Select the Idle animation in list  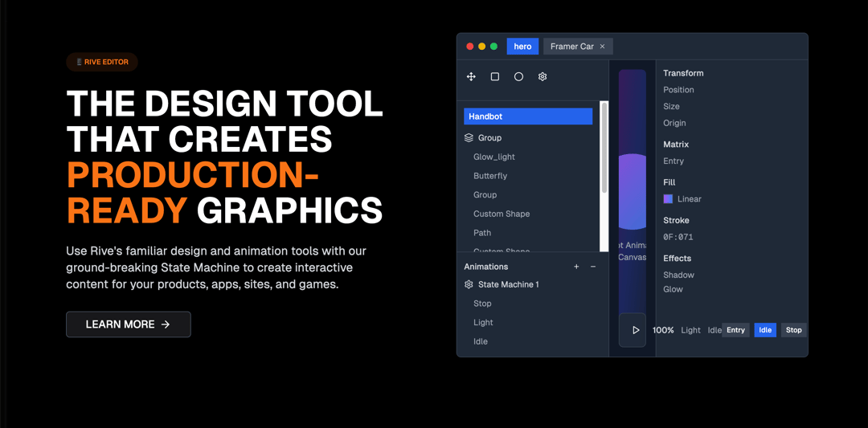[x=481, y=342]
